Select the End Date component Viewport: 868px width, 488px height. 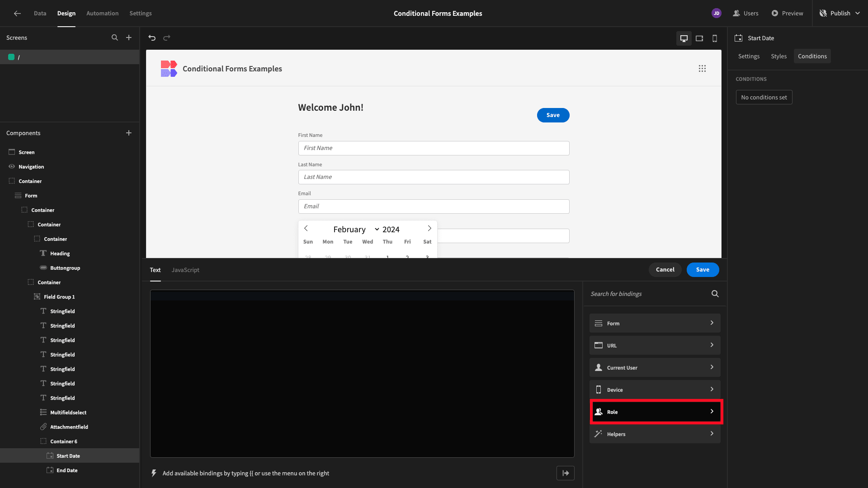pyautogui.click(x=70, y=470)
